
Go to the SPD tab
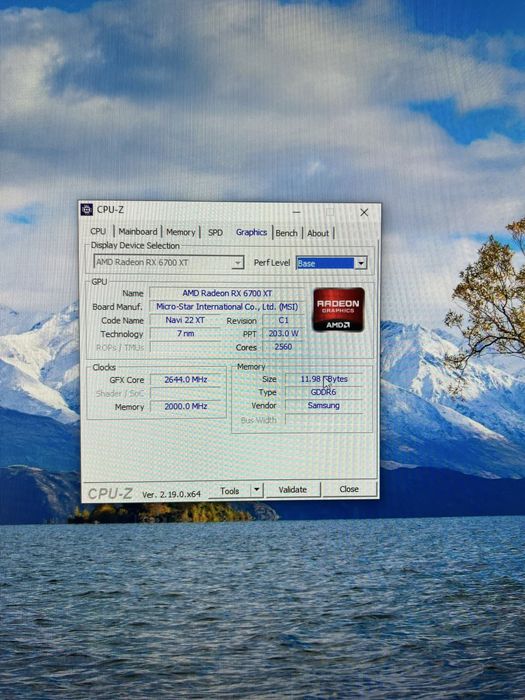pos(215,233)
